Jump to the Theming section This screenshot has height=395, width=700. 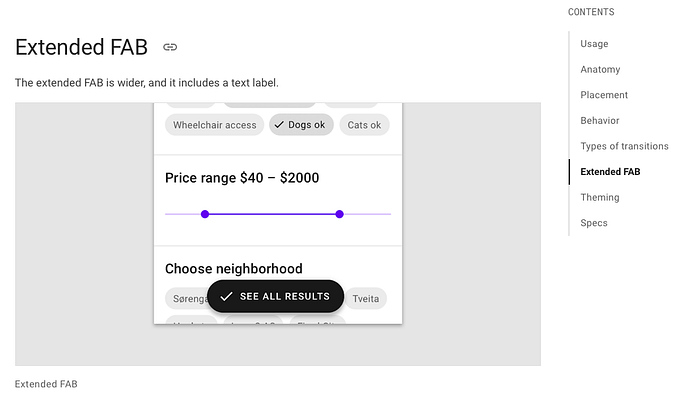pyautogui.click(x=600, y=197)
